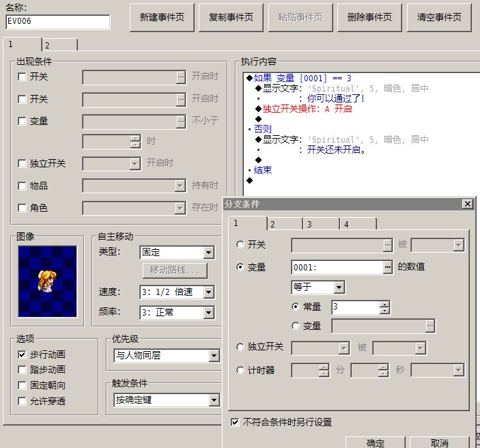Image resolution: width=480 pixels, height=448 pixels.
Task: Select the 开关还未开启。 text line
Action: click(x=336, y=150)
